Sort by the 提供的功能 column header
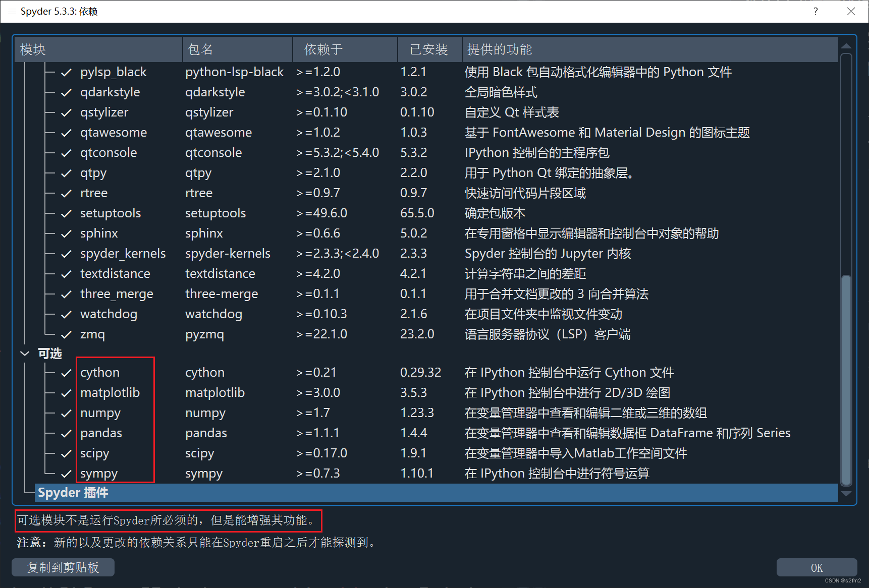The image size is (869, 588). point(650,49)
